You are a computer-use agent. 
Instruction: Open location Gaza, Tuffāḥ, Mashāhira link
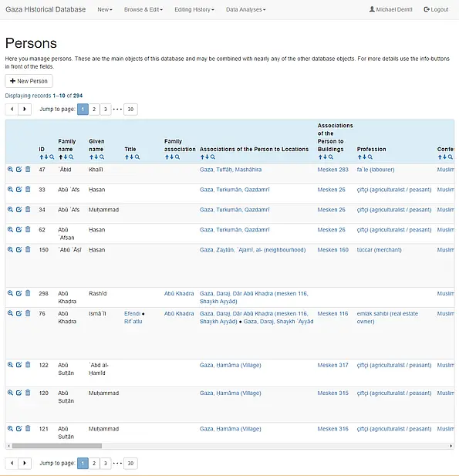point(231,170)
